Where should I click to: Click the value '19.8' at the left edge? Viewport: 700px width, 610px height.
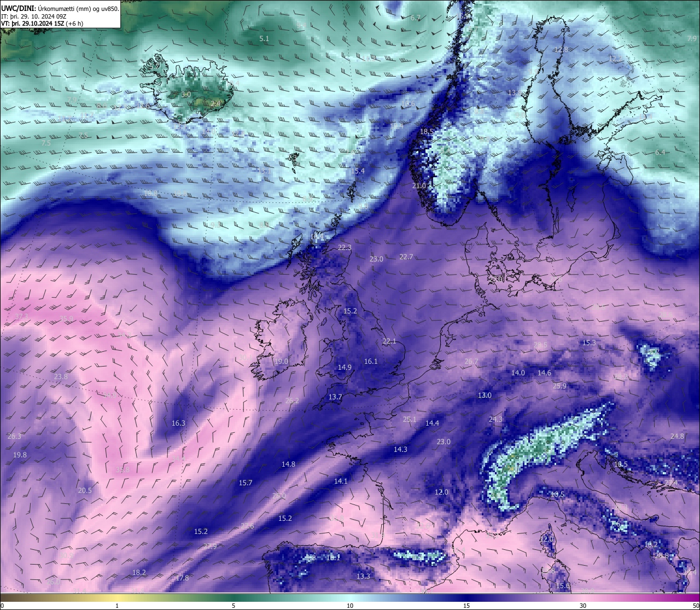pos(20,455)
